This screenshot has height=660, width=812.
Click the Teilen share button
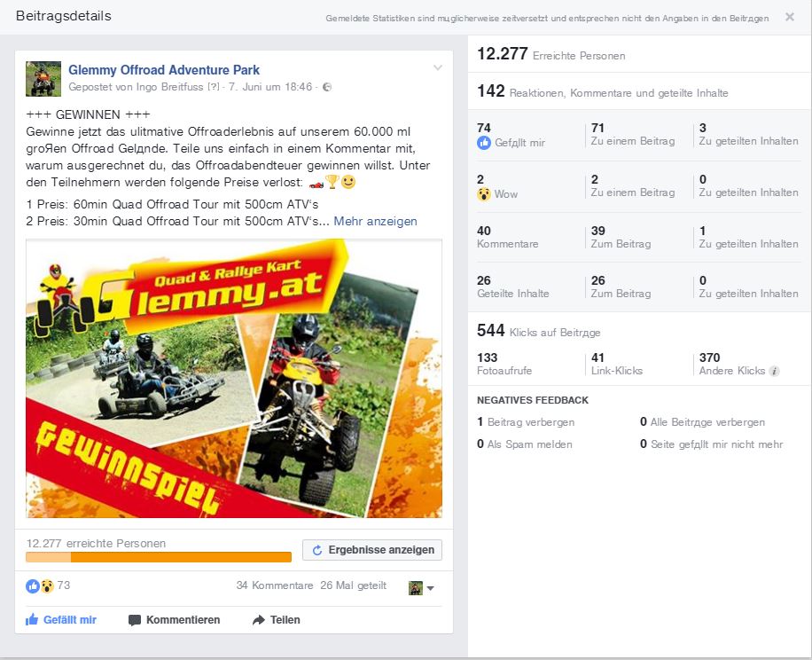(x=276, y=619)
